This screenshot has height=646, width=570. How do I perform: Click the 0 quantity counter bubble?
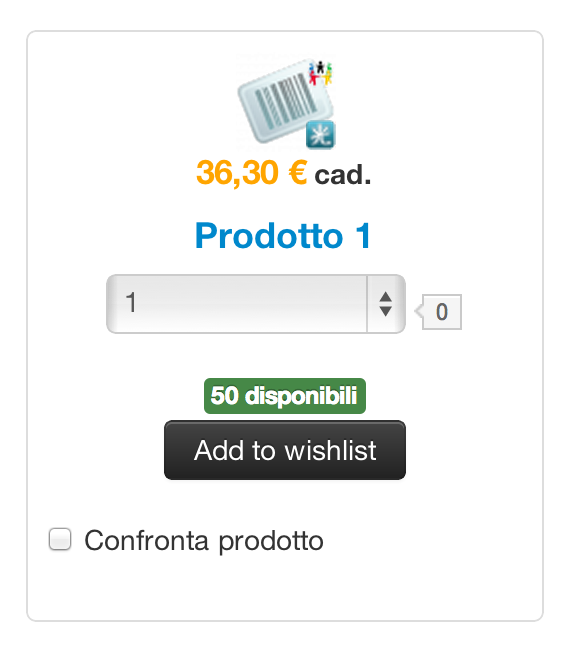tap(442, 312)
